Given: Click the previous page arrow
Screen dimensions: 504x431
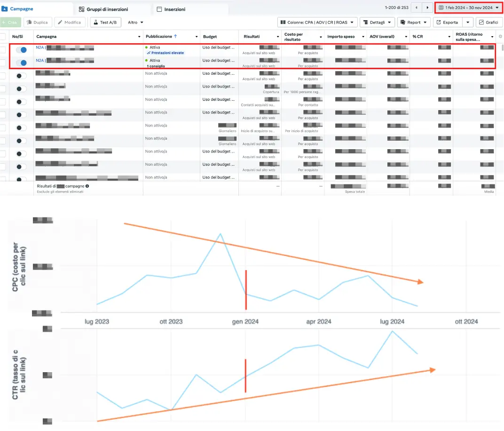Looking at the screenshot, I should [417, 8].
